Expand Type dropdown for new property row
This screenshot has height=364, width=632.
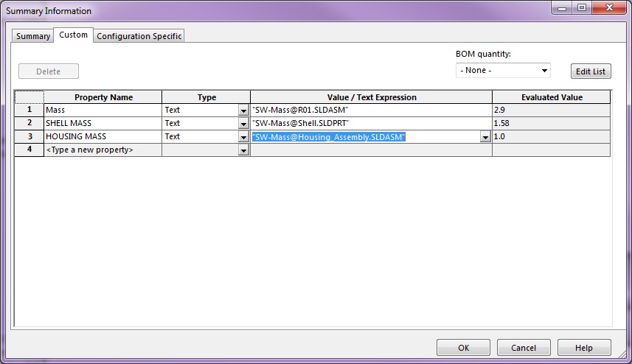tap(243, 150)
